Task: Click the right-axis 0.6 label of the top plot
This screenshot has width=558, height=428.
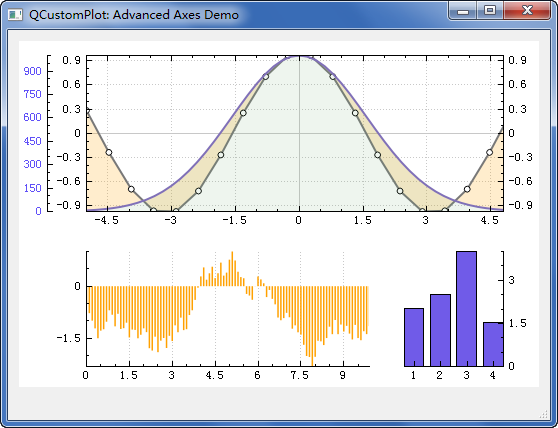Action: point(517,85)
